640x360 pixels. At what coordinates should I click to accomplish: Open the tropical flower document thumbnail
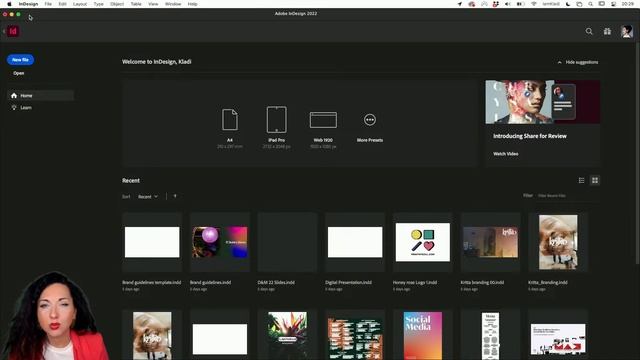(287, 336)
